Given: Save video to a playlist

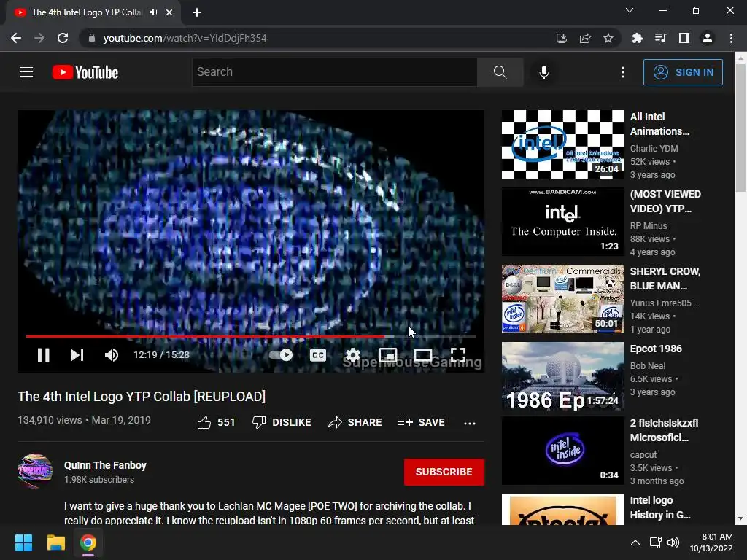Looking at the screenshot, I should tap(422, 422).
